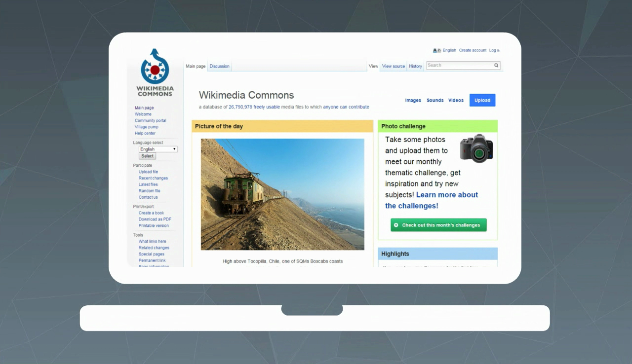Click the language icon beside English

pos(436,50)
